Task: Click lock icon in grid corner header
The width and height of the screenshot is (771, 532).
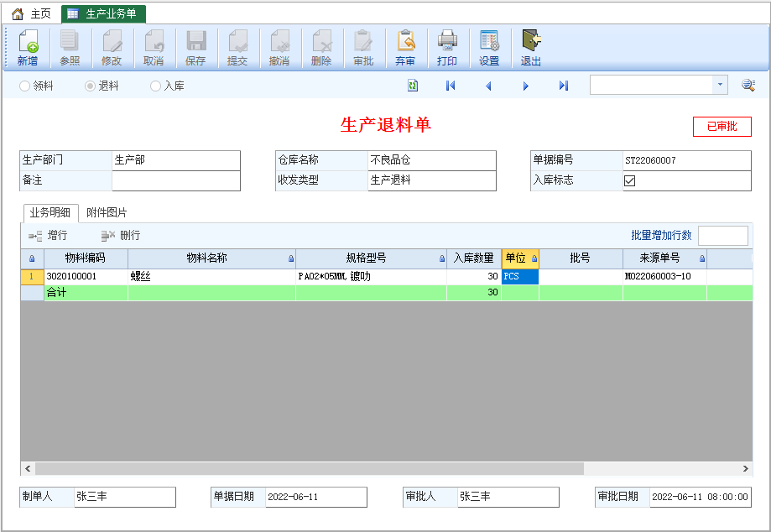Action: (x=32, y=258)
